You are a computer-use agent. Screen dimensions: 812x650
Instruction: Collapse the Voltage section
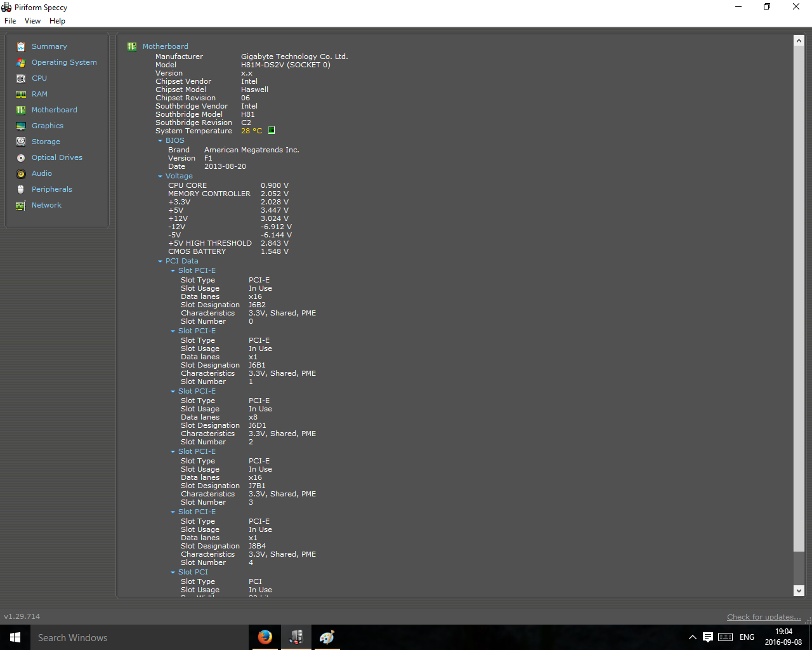point(160,176)
